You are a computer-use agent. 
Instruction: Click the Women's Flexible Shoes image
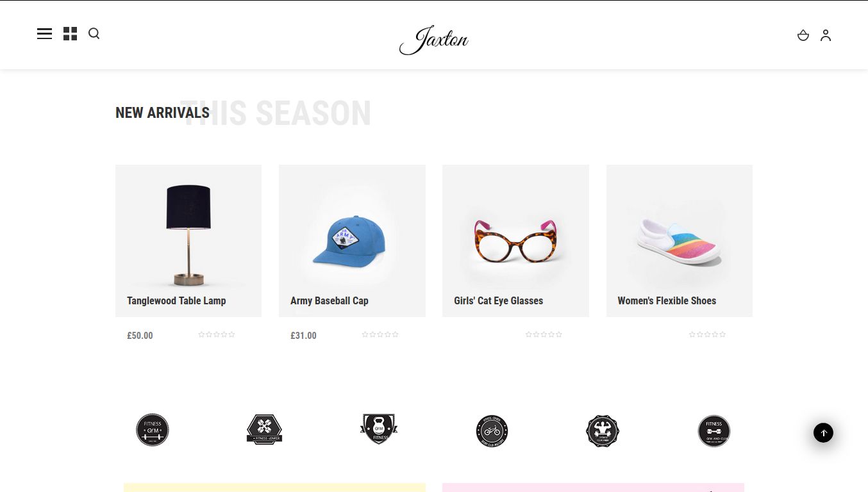point(680,241)
